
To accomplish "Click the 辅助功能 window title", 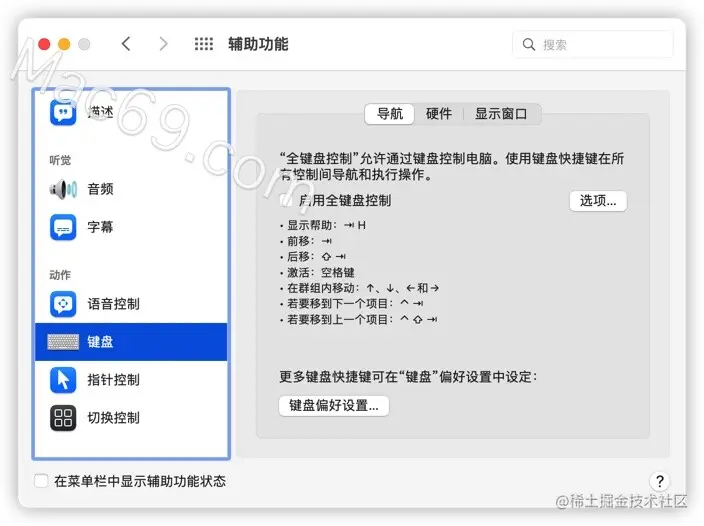I will [x=258, y=44].
